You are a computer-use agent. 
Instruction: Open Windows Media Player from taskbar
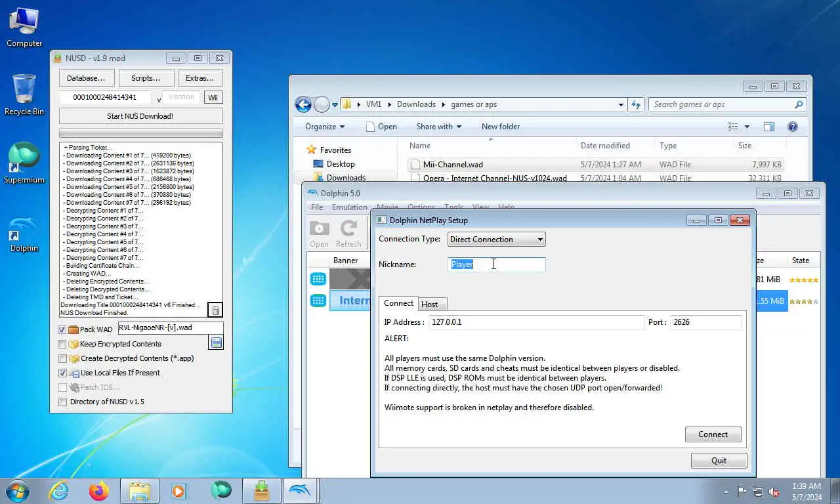179,491
